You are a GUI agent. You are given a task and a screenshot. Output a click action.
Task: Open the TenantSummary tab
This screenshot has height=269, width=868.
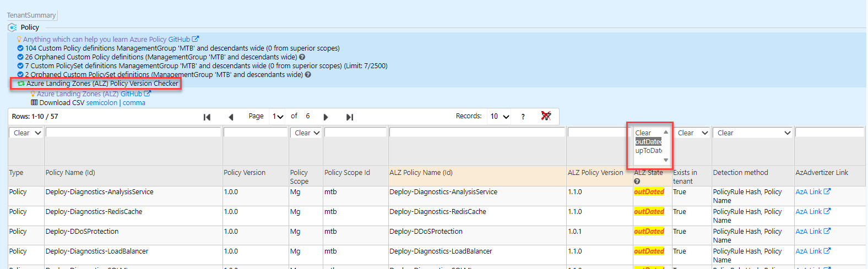coord(31,15)
